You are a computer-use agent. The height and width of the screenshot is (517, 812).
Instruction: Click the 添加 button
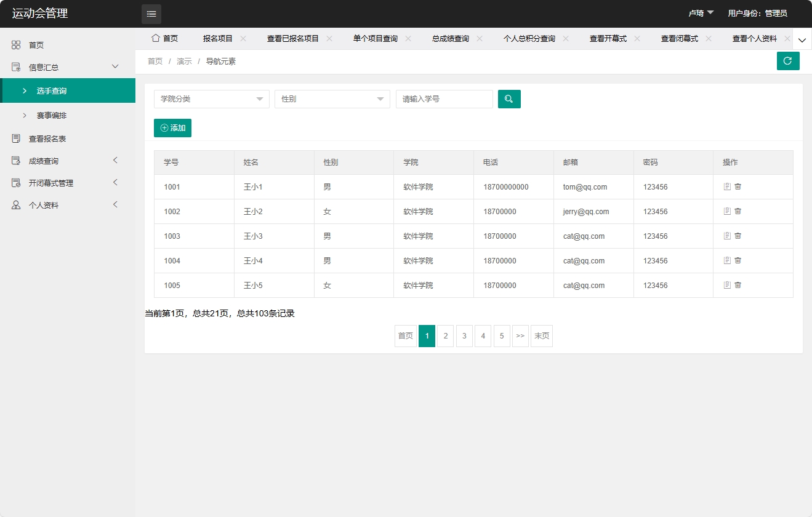pos(172,128)
